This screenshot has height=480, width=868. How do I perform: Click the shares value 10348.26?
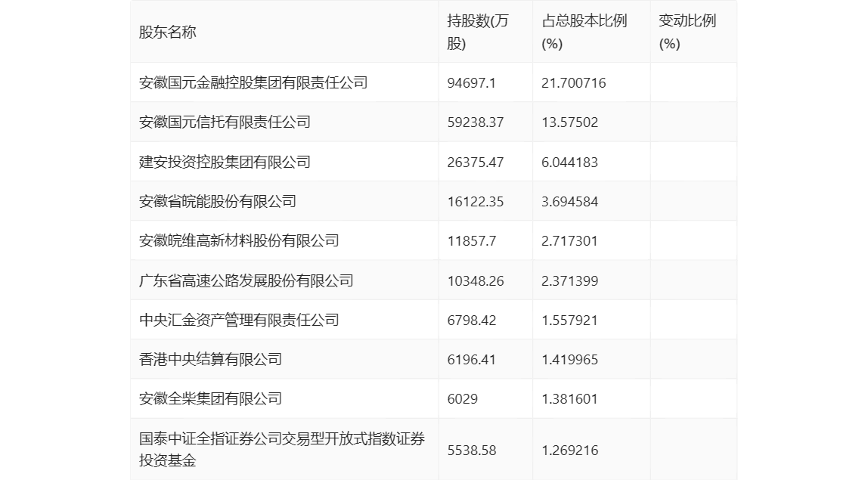click(x=476, y=280)
